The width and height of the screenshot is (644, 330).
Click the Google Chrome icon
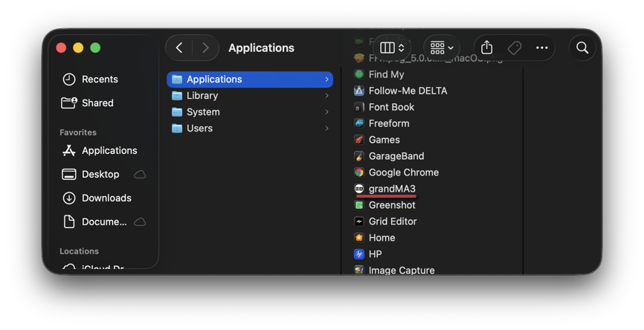coord(359,172)
